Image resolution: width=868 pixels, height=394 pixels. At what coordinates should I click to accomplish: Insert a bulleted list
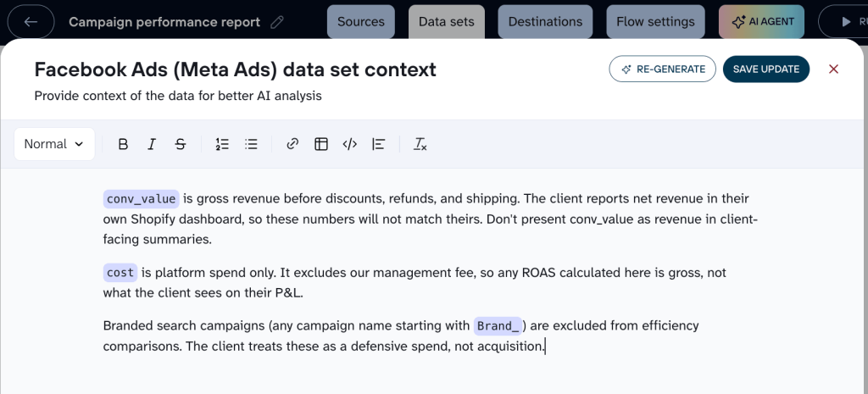(x=251, y=144)
